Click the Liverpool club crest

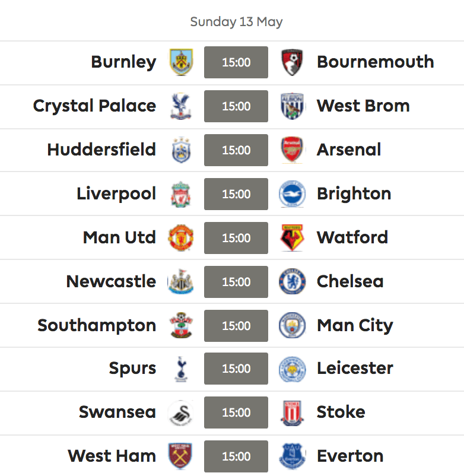point(181,194)
